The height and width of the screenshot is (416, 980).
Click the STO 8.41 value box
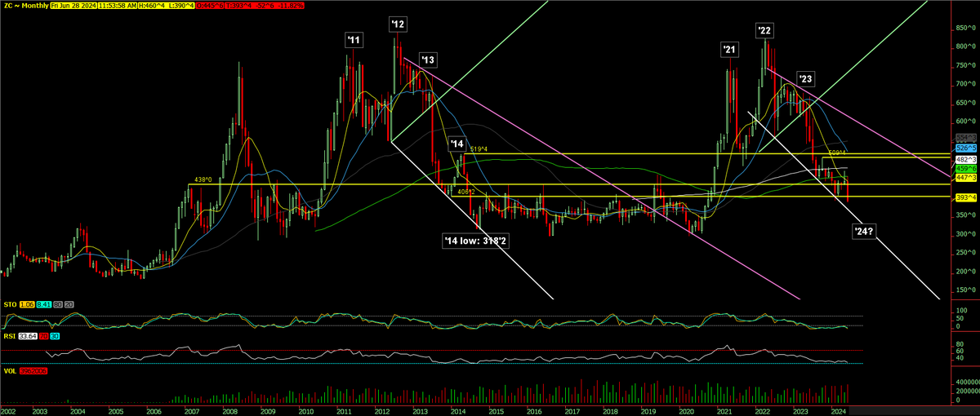44,304
